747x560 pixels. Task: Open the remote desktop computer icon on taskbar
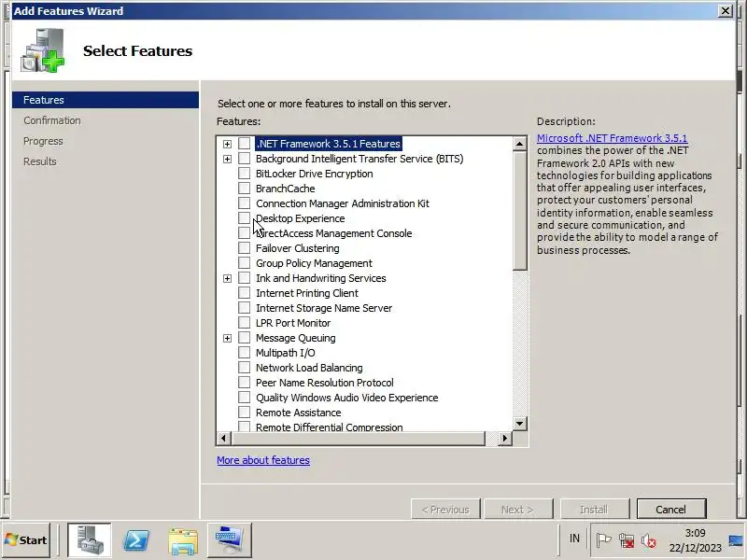click(x=229, y=540)
